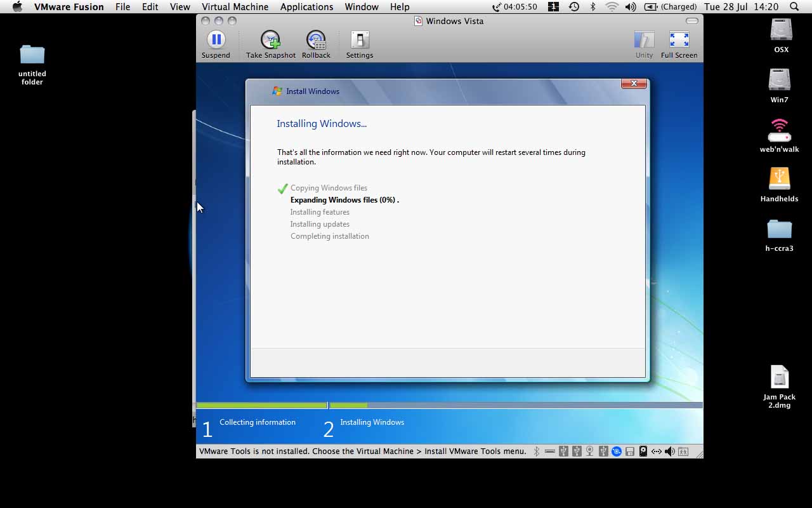
Task: Open Spotlight search magnifier
Action: (x=794, y=7)
